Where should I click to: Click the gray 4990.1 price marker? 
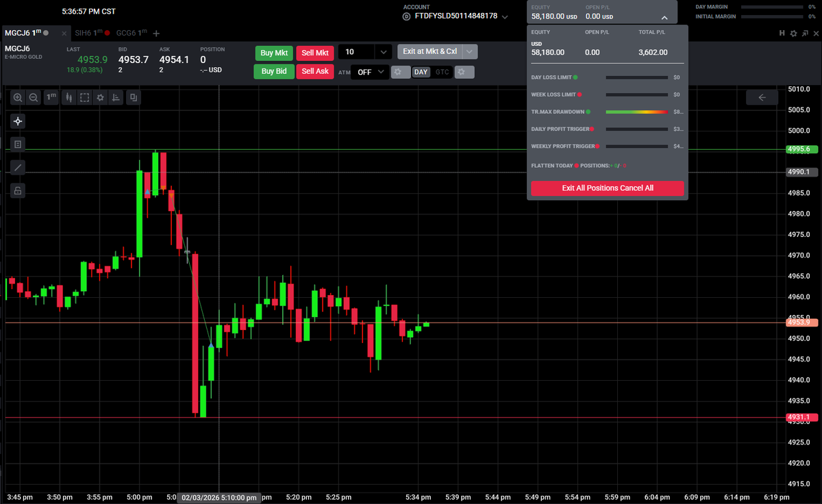coord(800,172)
